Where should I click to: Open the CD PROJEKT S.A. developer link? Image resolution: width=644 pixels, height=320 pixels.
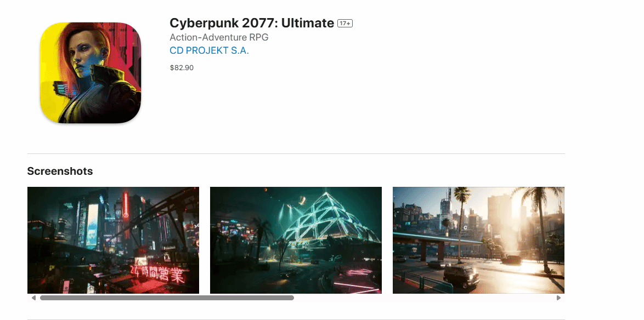click(x=209, y=50)
